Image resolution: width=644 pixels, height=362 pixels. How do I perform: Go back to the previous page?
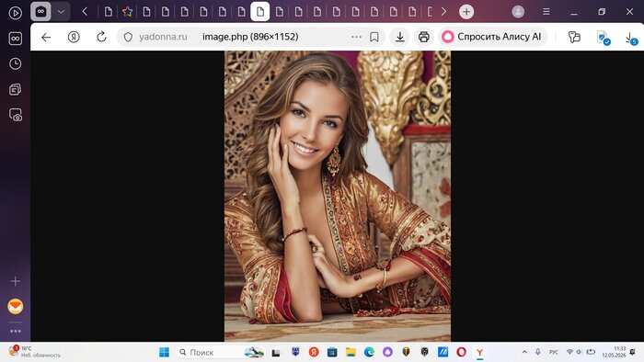point(46,38)
